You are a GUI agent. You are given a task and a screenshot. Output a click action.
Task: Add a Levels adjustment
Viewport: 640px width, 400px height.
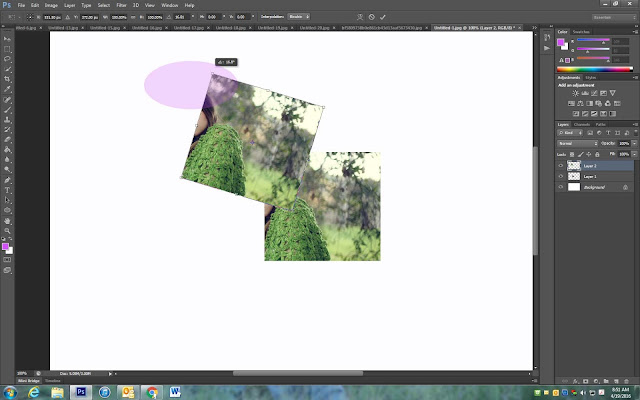point(585,93)
